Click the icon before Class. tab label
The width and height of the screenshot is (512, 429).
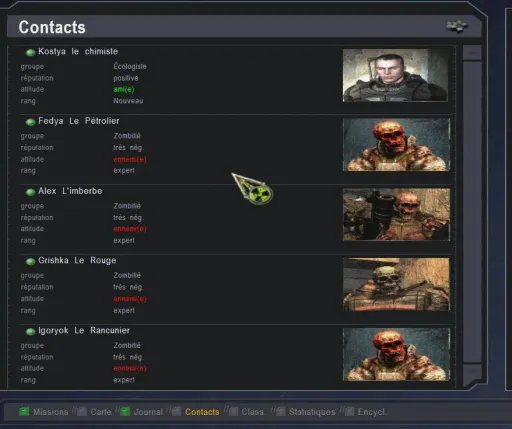pyautogui.click(x=234, y=411)
